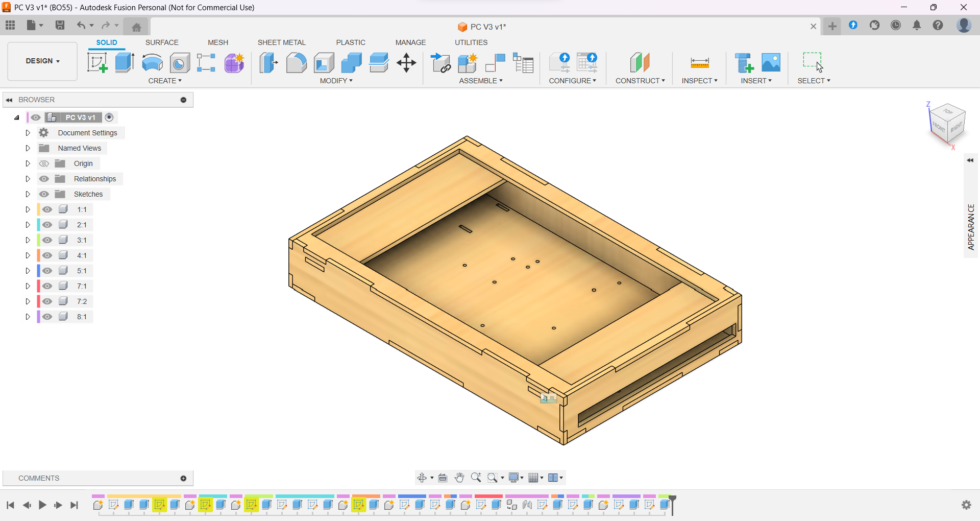Open the APPEARANCE side panel
The height and width of the screenshot is (521, 980).
click(x=971, y=227)
